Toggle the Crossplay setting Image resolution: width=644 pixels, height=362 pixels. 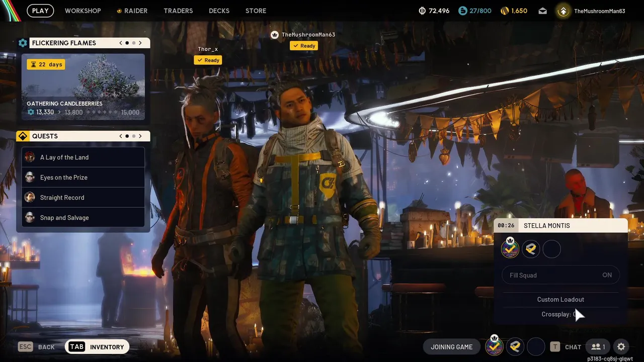point(560,314)
